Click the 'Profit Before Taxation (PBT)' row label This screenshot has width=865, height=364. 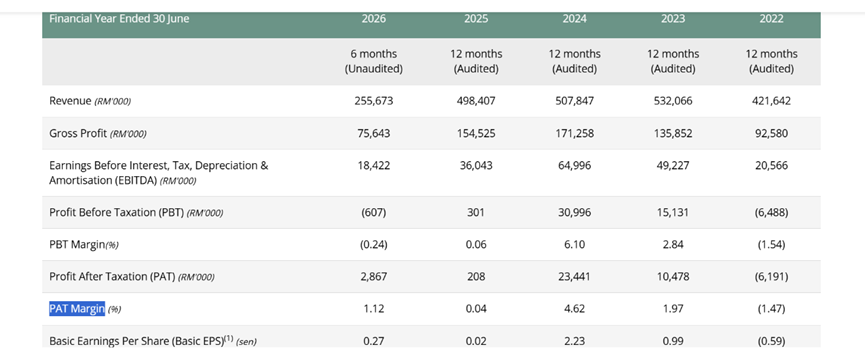(x=136, y=212)
